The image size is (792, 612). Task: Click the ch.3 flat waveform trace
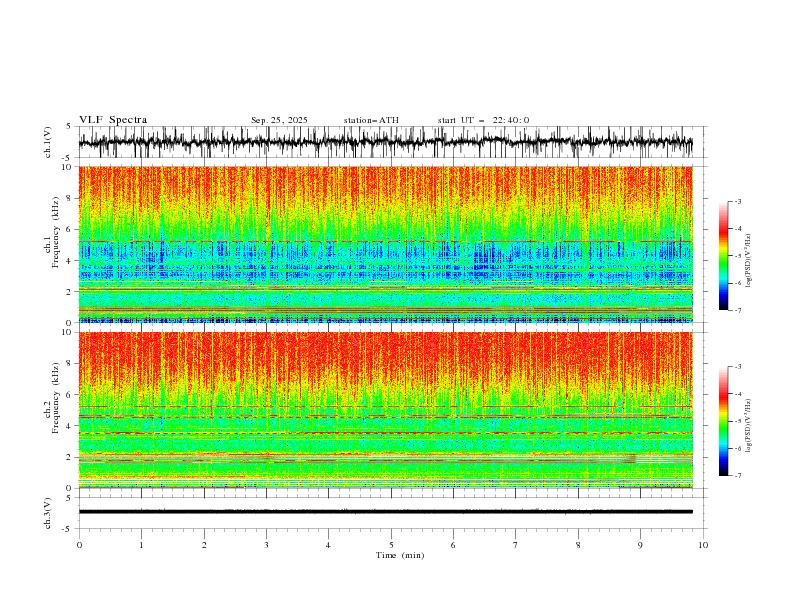coord(385,512)
